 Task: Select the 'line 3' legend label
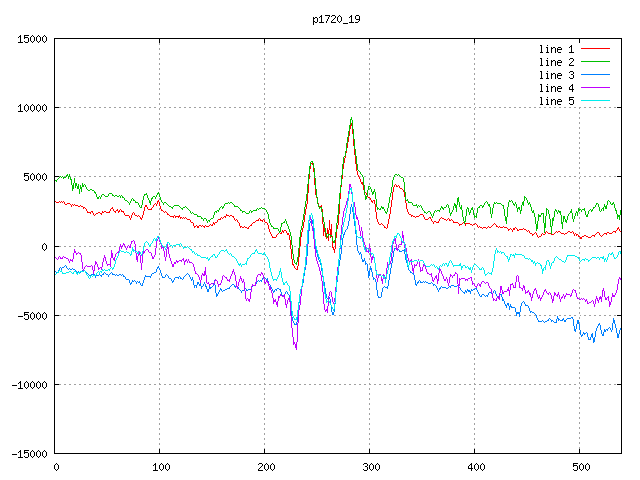pyautogui.click(x=556, y=75)
